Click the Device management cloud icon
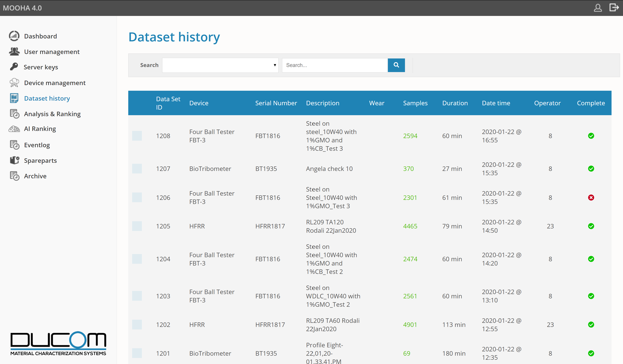This screenshot has height=364, width=623. pos(14,83)
